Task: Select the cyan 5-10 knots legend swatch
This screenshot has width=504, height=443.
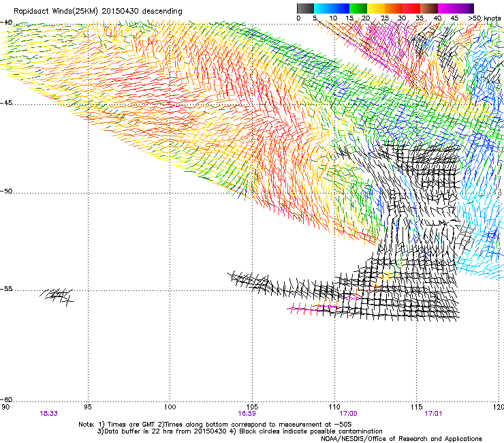Action: pos(323,8)
